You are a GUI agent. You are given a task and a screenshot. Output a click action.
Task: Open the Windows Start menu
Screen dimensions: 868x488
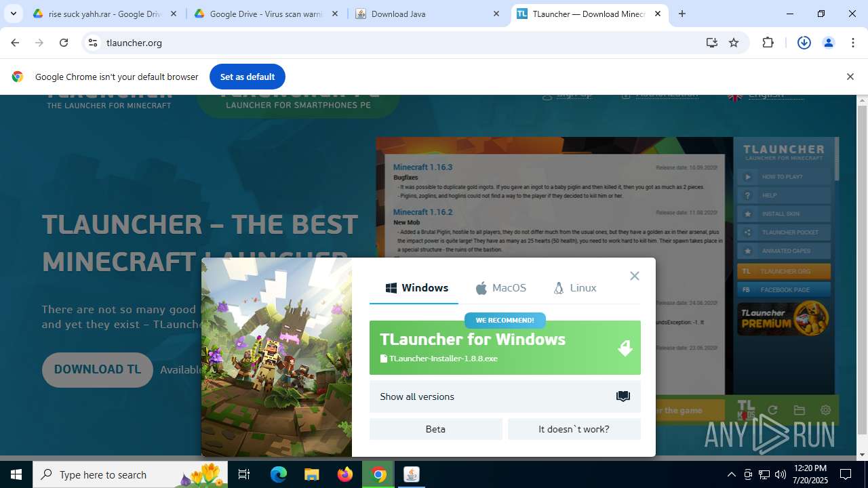[16, 474]
